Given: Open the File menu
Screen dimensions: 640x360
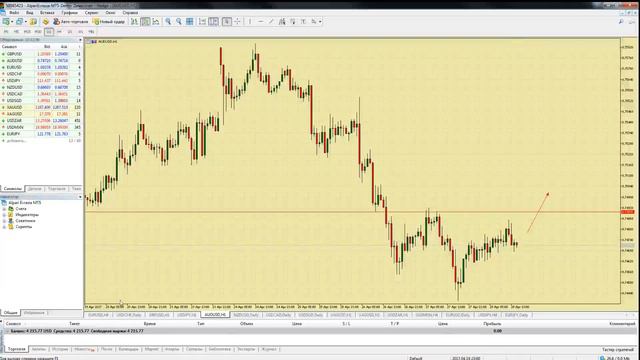Looking at the screenshot, I should tap(14, 13).
